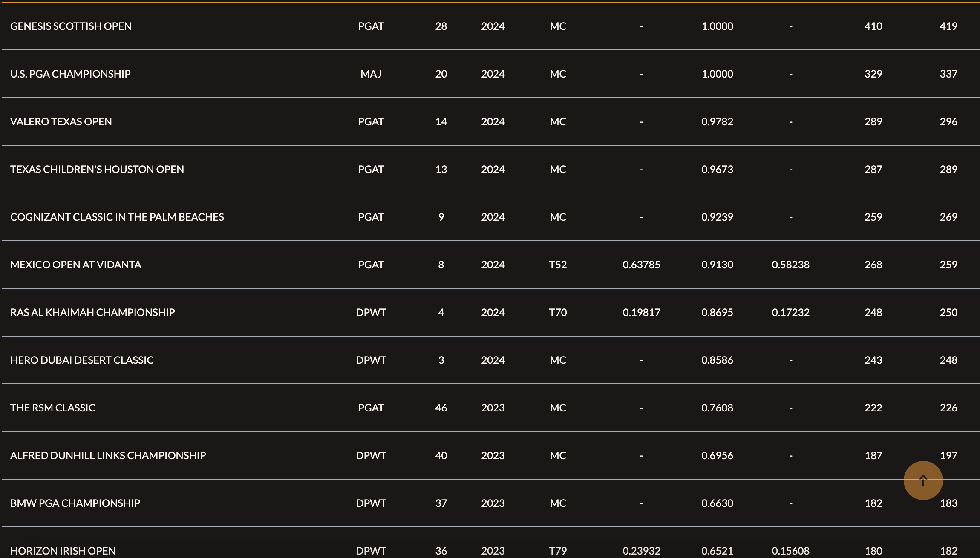Open The RSM Classic tournament

click(x=53, y=408)
